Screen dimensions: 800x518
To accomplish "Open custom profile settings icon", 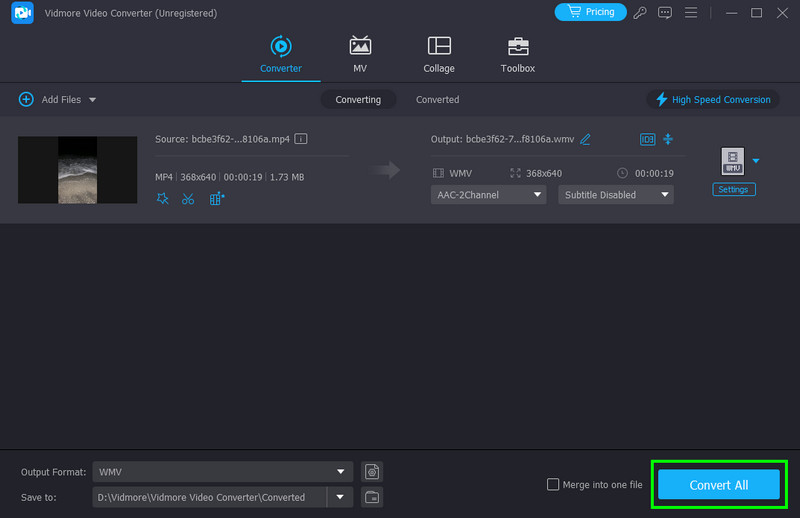I will pyautogui.click(x=372, y=472).
